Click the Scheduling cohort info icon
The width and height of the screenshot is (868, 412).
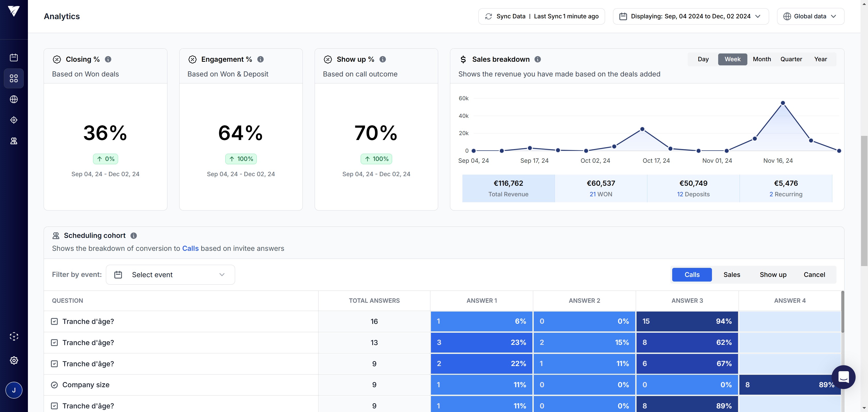coord(134,236)
